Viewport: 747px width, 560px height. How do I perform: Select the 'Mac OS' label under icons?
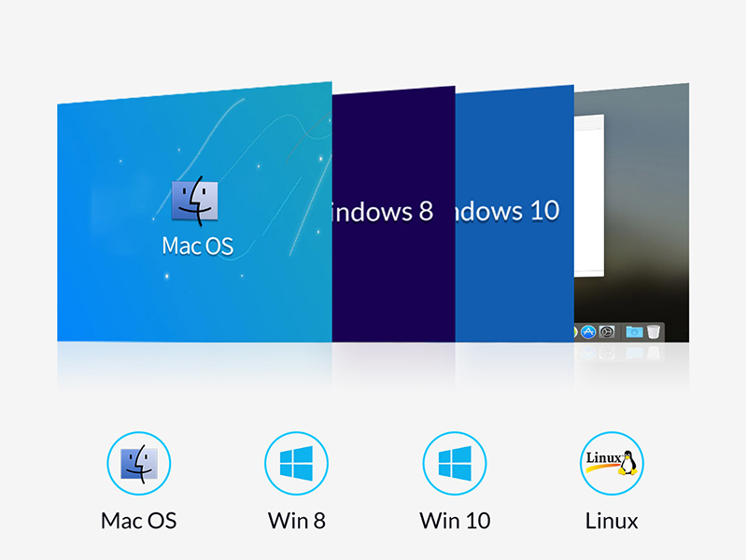[138, 521]
